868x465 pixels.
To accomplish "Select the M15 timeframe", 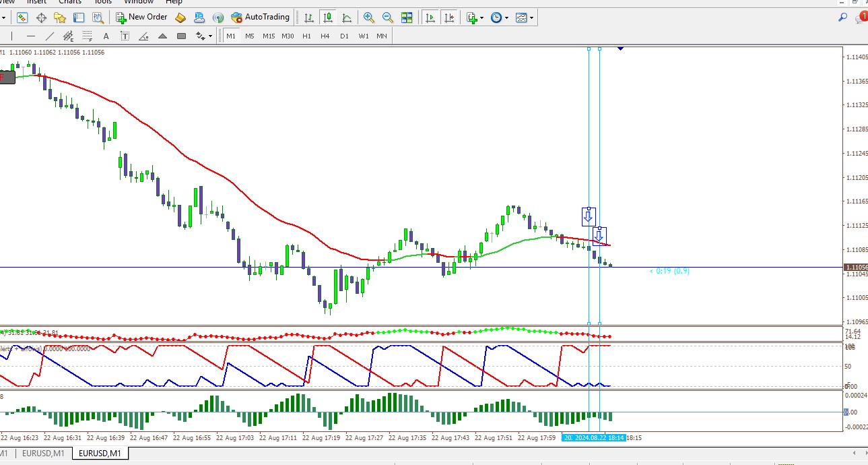I will [x=269, y=36].
